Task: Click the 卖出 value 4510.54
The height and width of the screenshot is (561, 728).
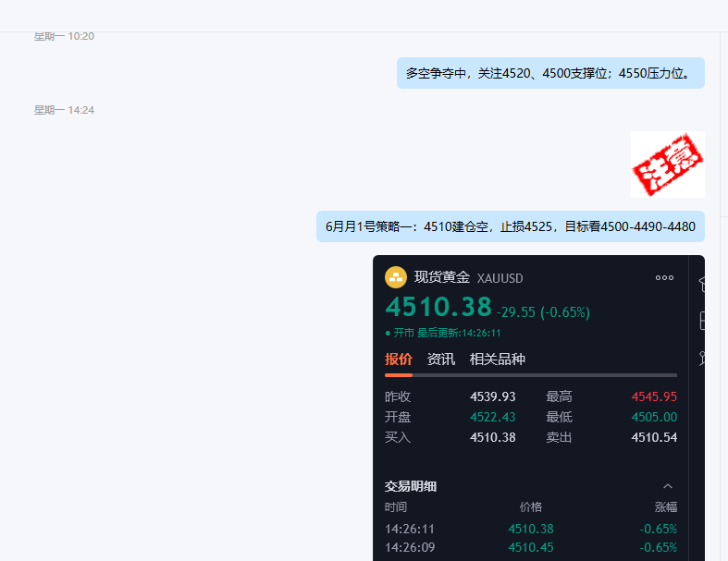Action: (x=654, y=437)
